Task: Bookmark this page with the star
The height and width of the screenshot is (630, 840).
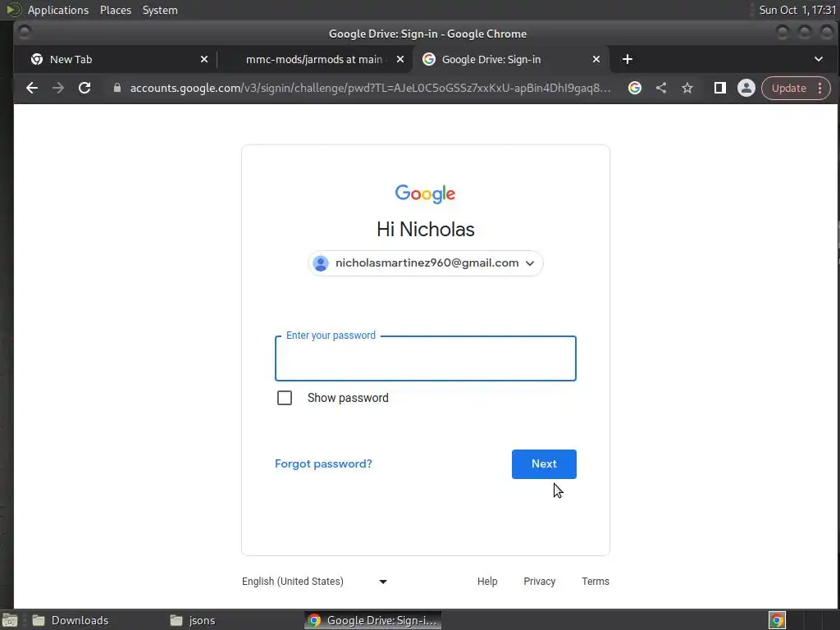Action: tap(687, 89)
